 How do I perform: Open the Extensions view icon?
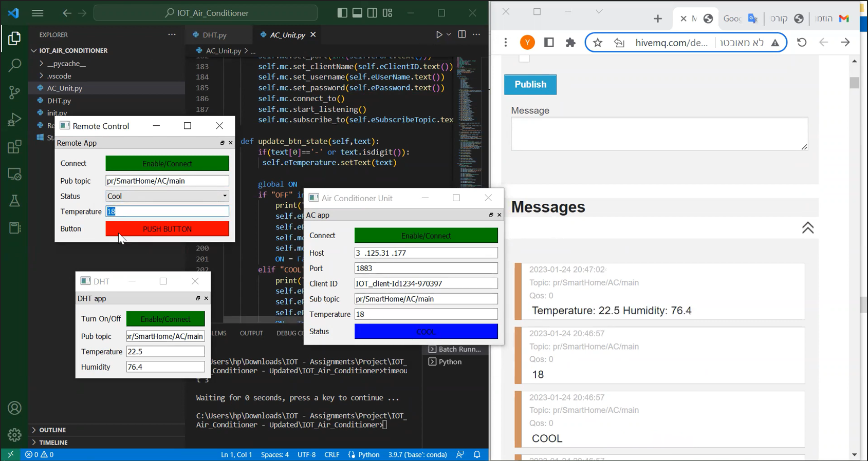(14, 147)
